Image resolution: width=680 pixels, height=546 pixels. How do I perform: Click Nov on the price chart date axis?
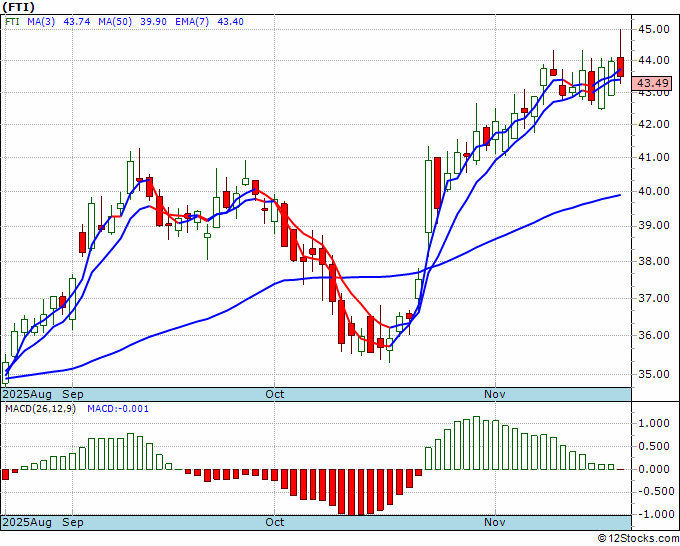pos(495,394)
